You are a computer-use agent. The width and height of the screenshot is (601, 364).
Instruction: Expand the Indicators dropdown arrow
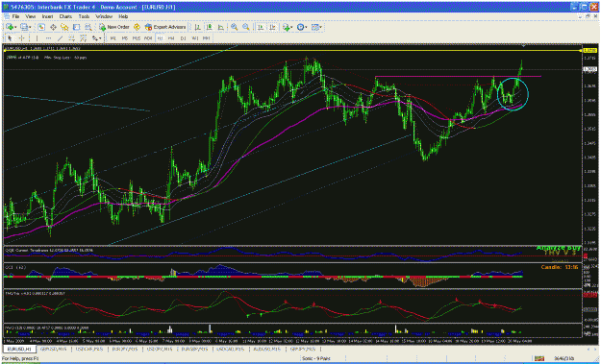tap(291, 27)
